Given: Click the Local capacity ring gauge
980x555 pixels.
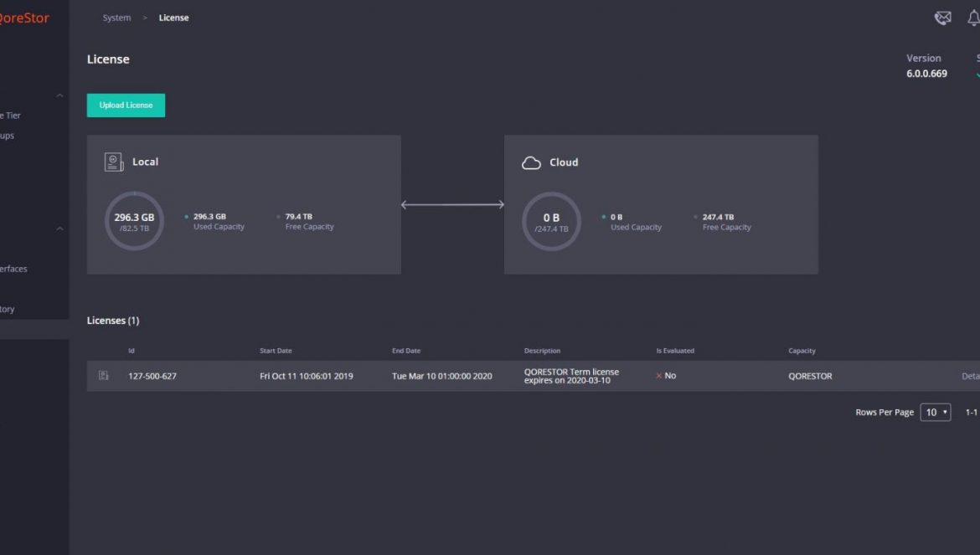Looking at the screenshot, I should (134, 221).
